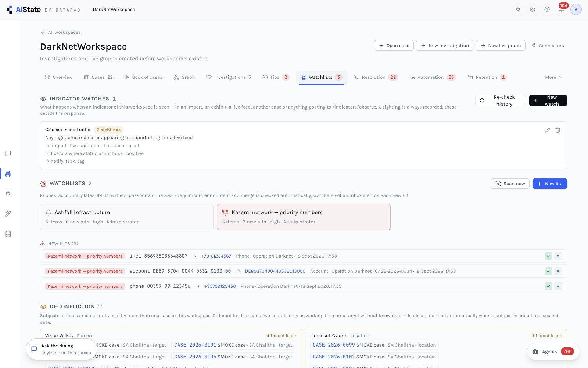The height and width of the screenshot is (368, 588).
Task: Click the New watch button
Action: tap(548, 100)
